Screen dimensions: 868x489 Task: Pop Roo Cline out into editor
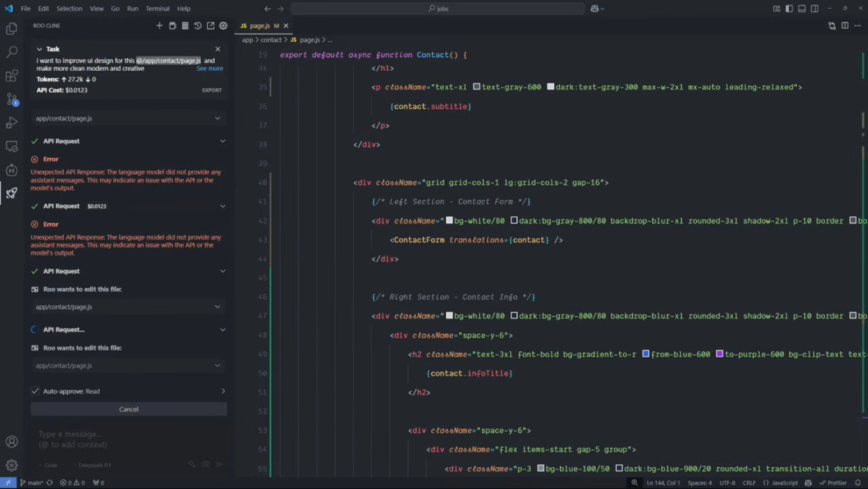(x=210, y=25)
